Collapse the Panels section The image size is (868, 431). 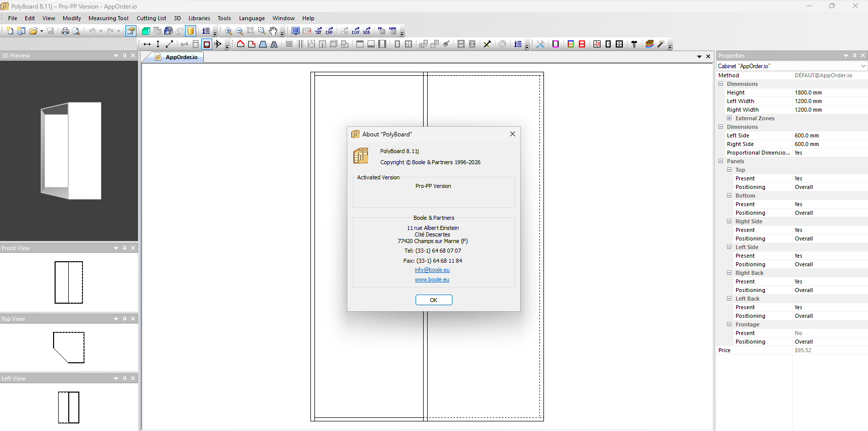[x=720, y=161]
